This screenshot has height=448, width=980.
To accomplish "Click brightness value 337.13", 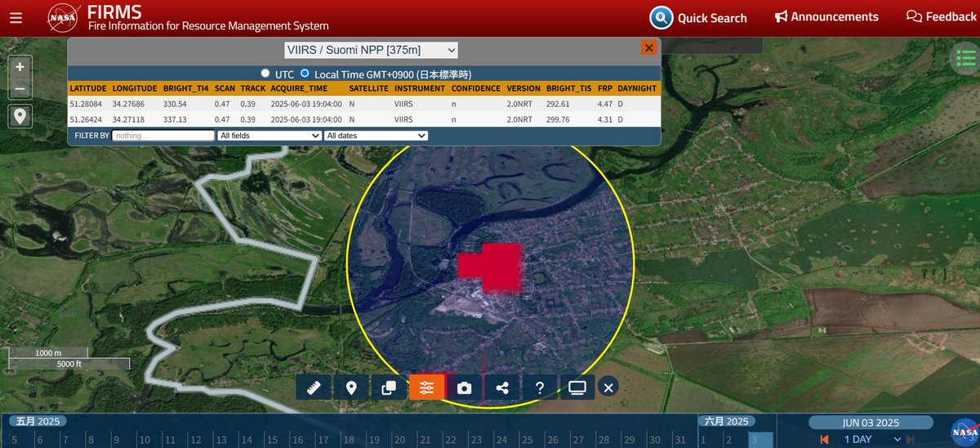I will (175, 119).
